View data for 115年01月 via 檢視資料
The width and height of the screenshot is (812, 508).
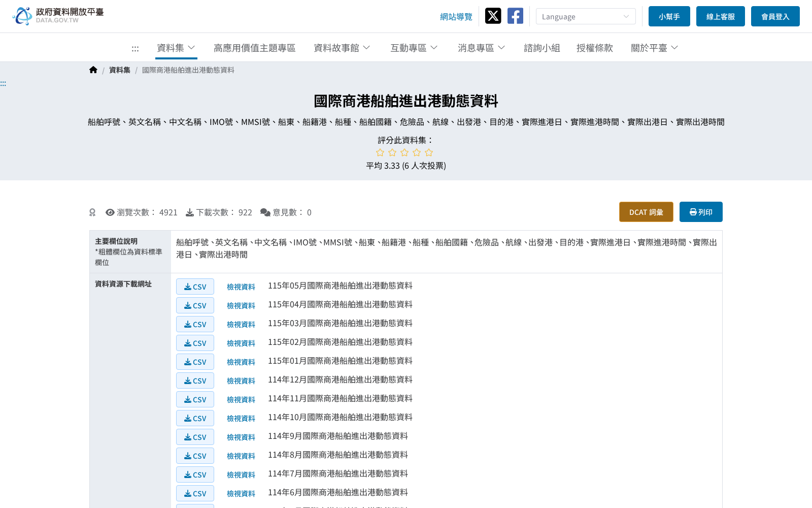pos(241,362)
